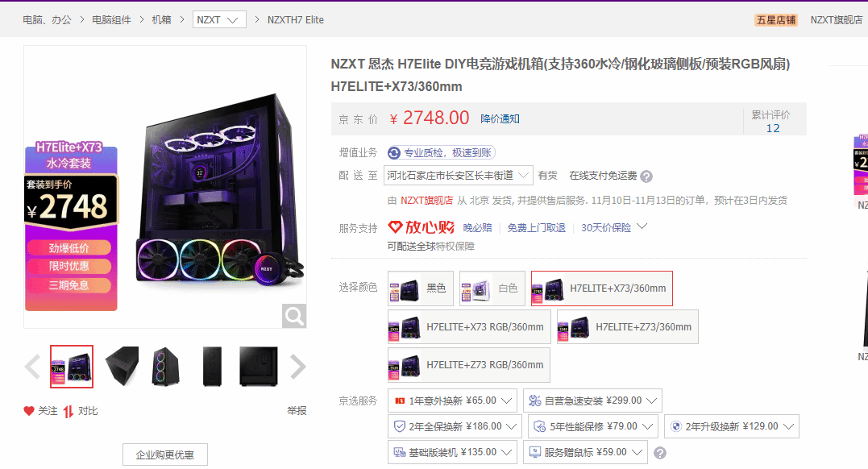
Task: Click the 2年升级换新 shield icon
Action: pyautogui.click(x=675, y=426)
